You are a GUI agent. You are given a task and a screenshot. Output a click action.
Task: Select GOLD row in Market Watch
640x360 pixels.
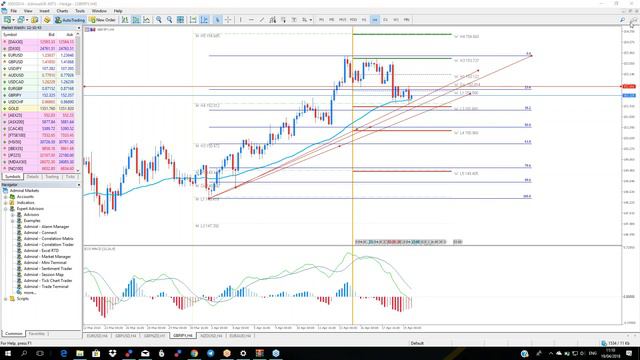pos(39,109)
